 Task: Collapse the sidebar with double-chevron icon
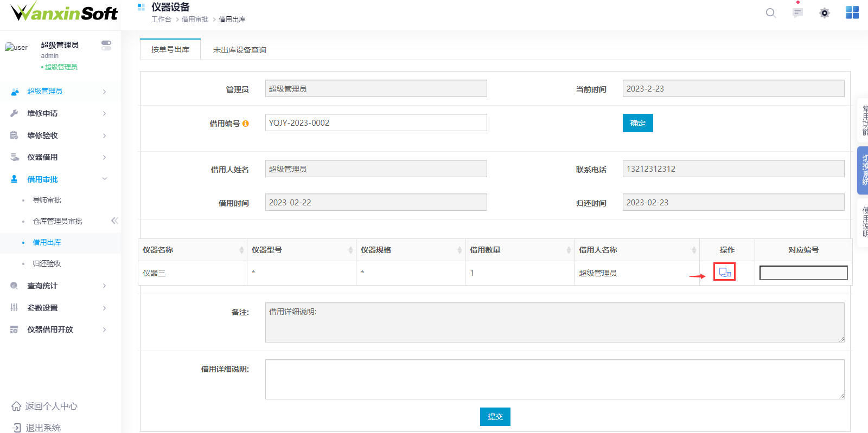click(114, 221)
